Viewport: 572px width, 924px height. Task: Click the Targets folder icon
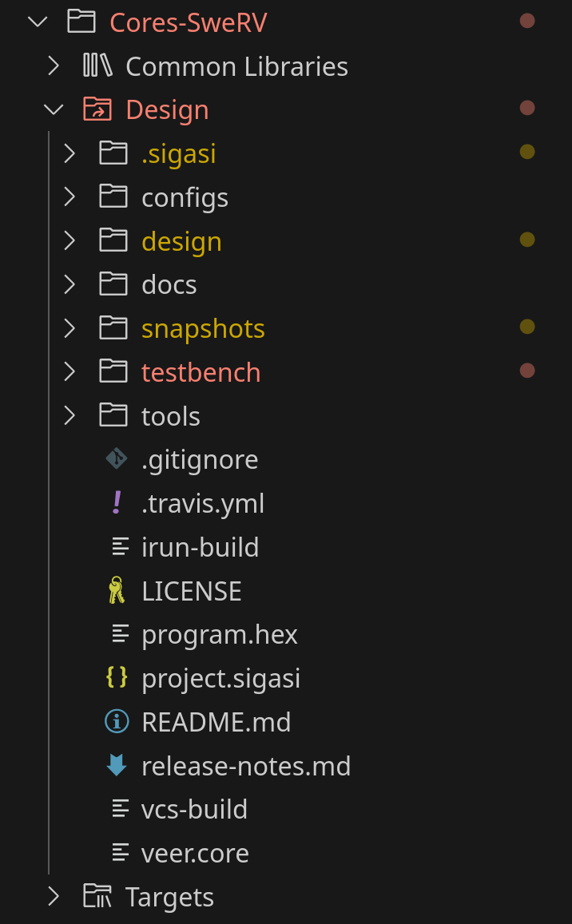tap(97, 896)
